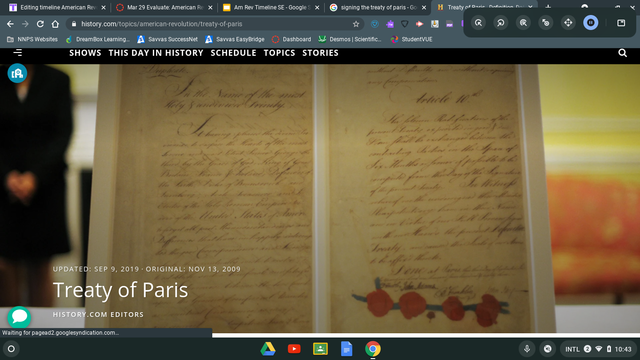
Task: Open the browser home page
Action: pos(55,24)
